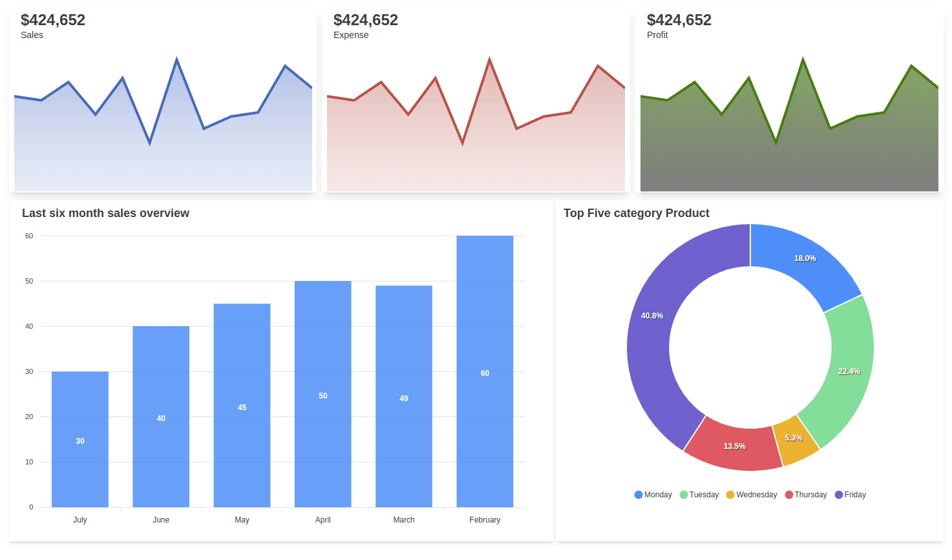The height and width of the screenshot is (560, 952).
Task: Click the May bar labeled 45
Action: [x=242, y=406]
